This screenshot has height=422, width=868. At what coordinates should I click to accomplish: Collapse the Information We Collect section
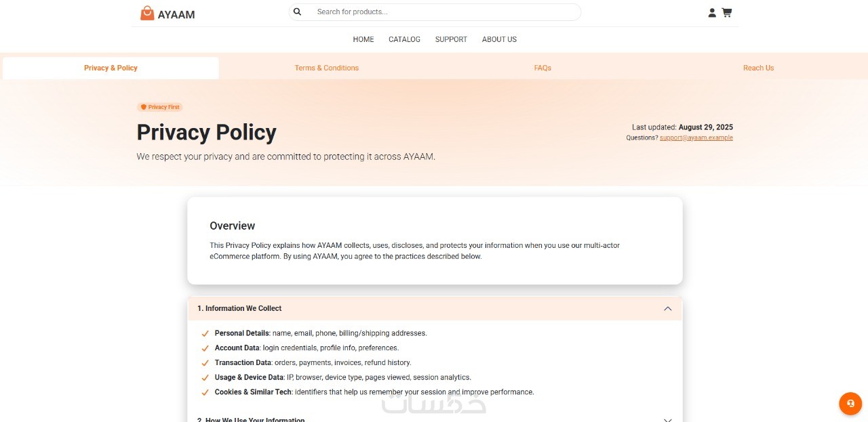click(x=667, y=308)
